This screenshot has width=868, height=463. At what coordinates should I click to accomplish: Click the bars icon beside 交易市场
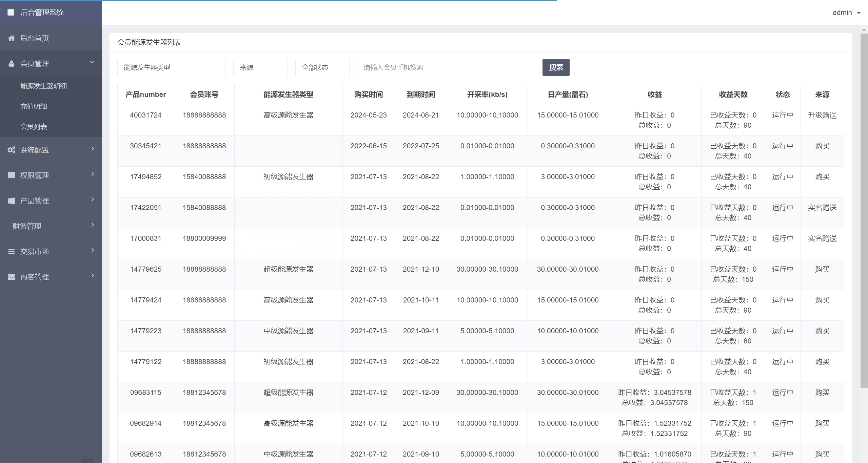click(x=12, y=252)
